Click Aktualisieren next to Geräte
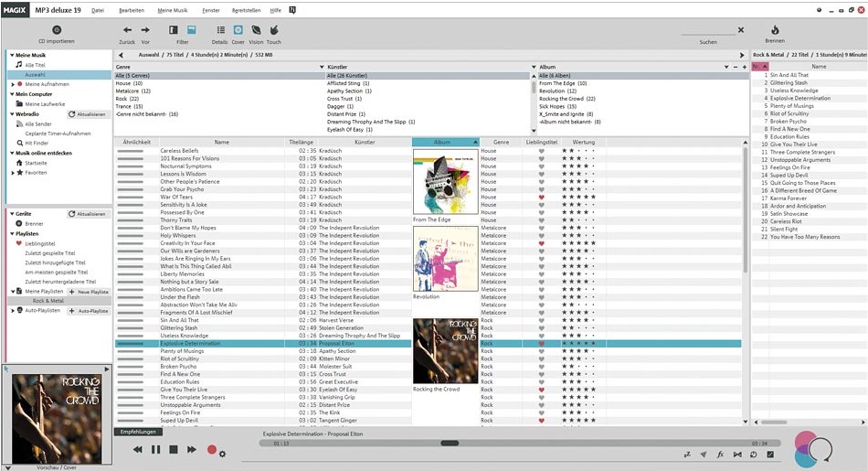 coord(88,214)
